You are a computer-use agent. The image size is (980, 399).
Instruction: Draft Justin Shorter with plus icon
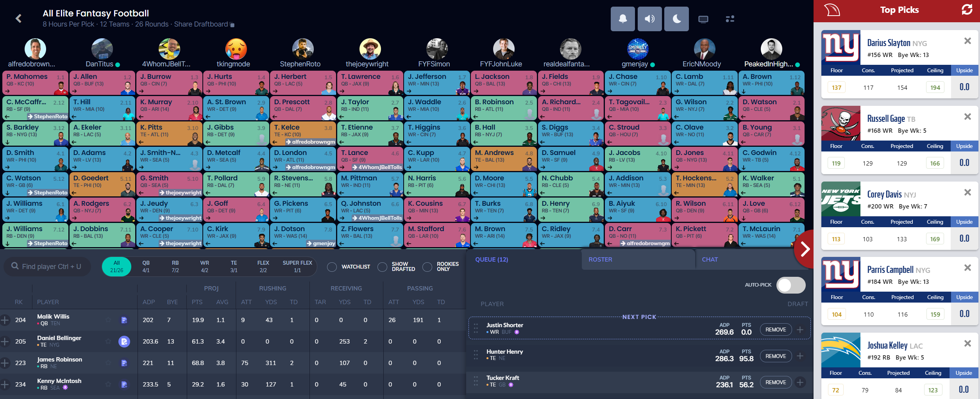click(x=800, y=330)
